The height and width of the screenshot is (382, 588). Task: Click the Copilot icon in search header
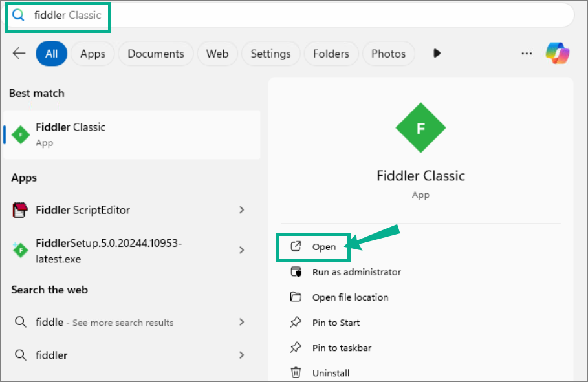coord(557,53)
